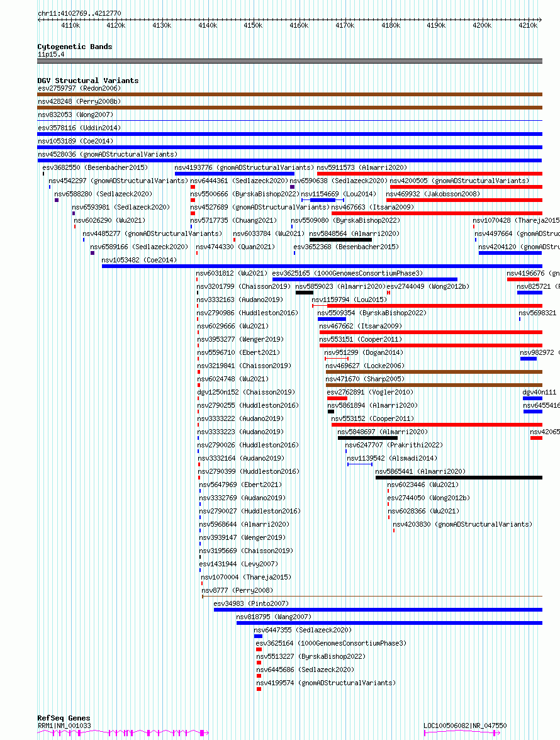The image size is (560, 740).
Task: Click the 4150k ruler tick label
Action: point(253,25)
